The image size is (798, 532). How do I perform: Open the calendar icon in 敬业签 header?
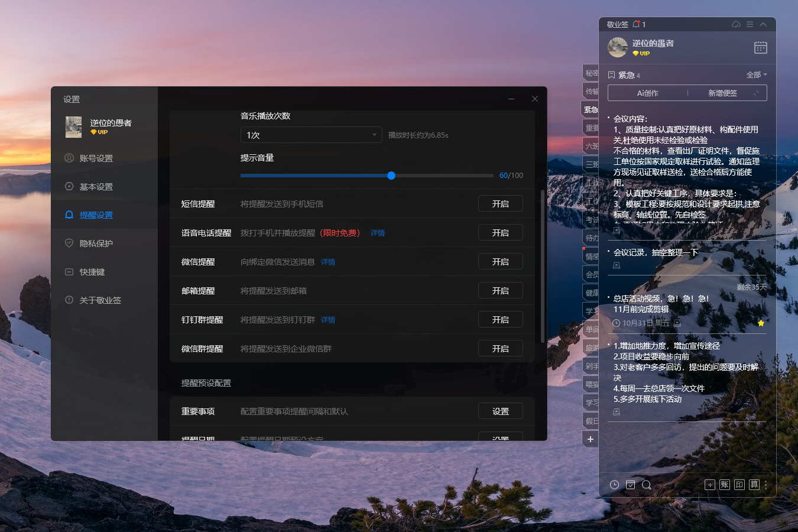click(761, 48)
